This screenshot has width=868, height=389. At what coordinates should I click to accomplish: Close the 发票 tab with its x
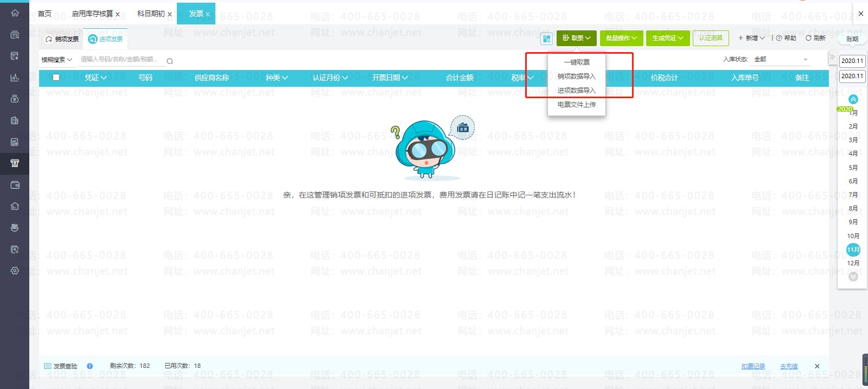(207, 15)
